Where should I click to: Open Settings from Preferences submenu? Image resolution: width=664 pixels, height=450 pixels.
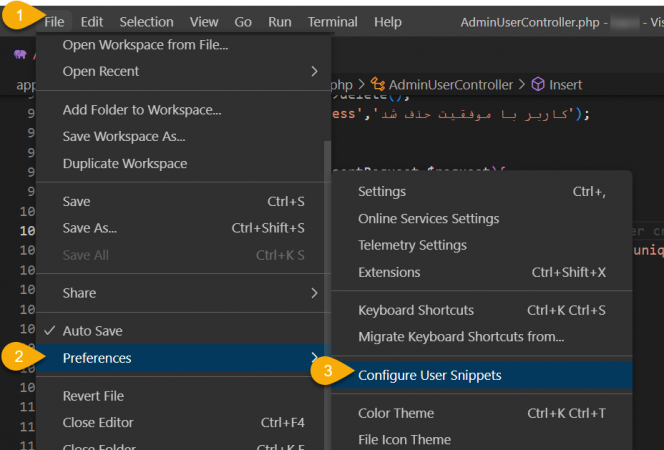(382, 191)
